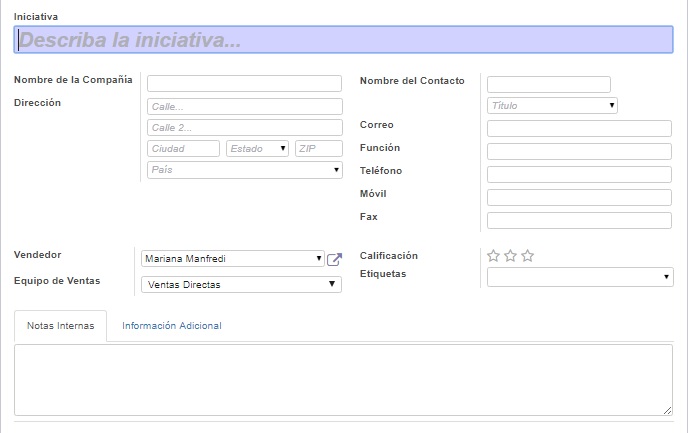
Task: Click the Función input field
Action: 579,151
